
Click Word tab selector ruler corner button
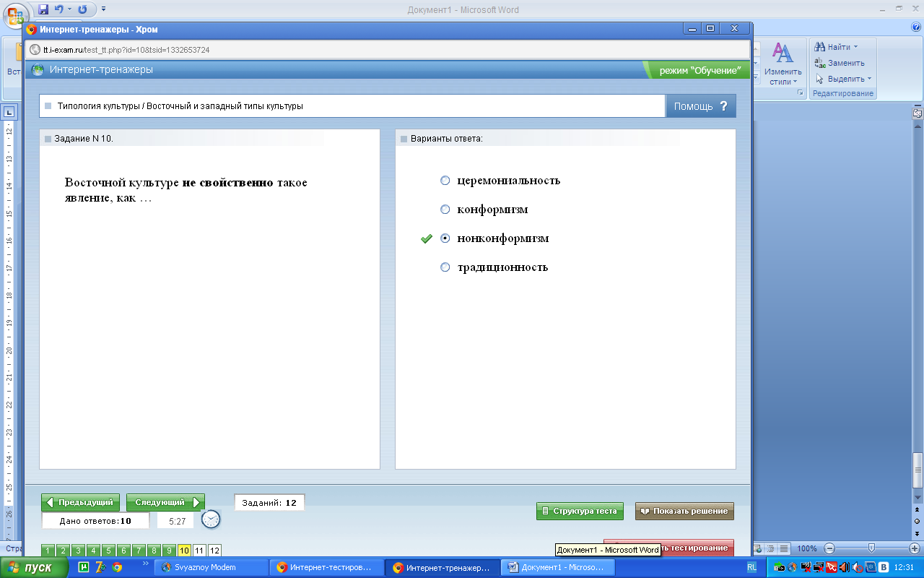point(9,112)
